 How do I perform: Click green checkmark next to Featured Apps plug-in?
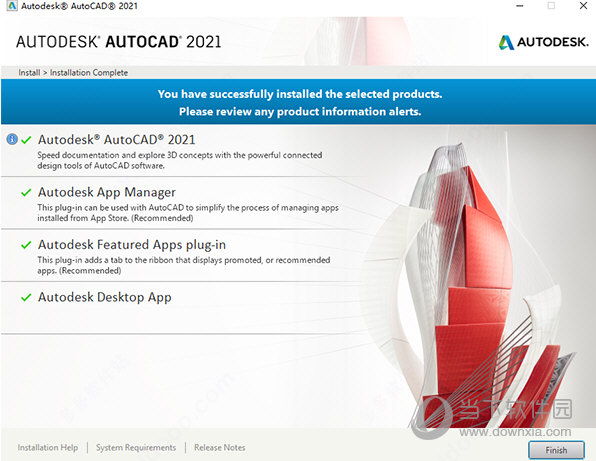click(26, 245)
